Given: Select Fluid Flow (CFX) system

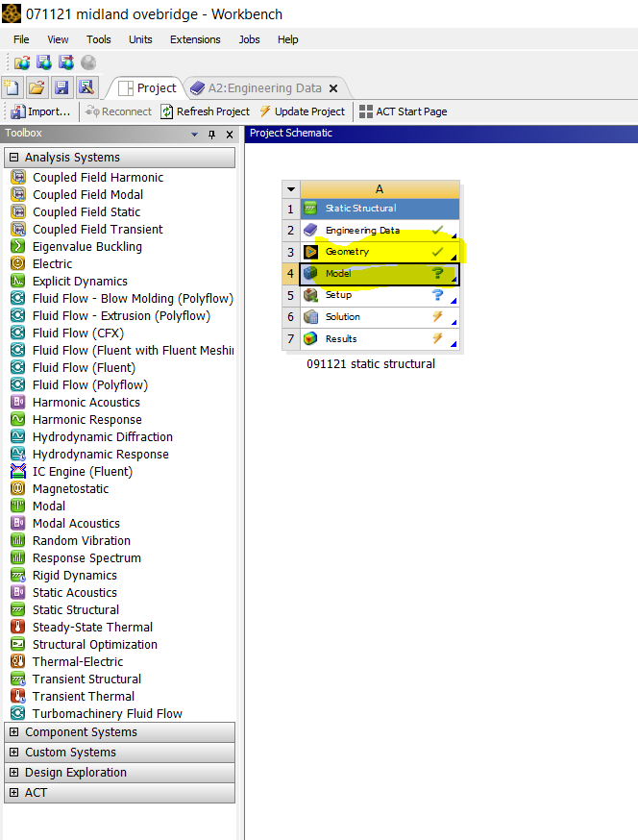Looking at the screenshot, I should pos(78,334).
